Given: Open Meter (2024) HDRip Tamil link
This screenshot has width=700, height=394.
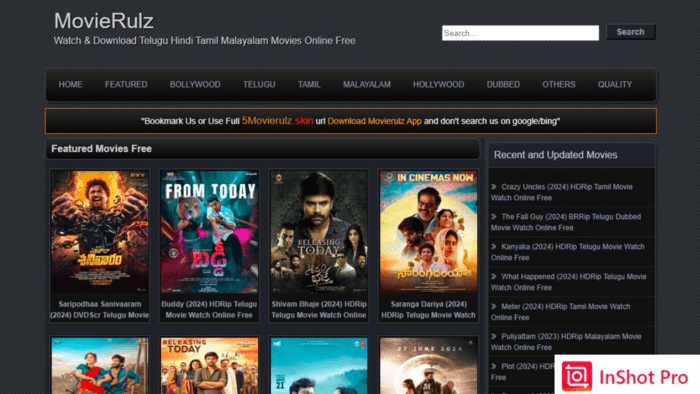Looking at the screenshot, I should click(x=561, y=312).
